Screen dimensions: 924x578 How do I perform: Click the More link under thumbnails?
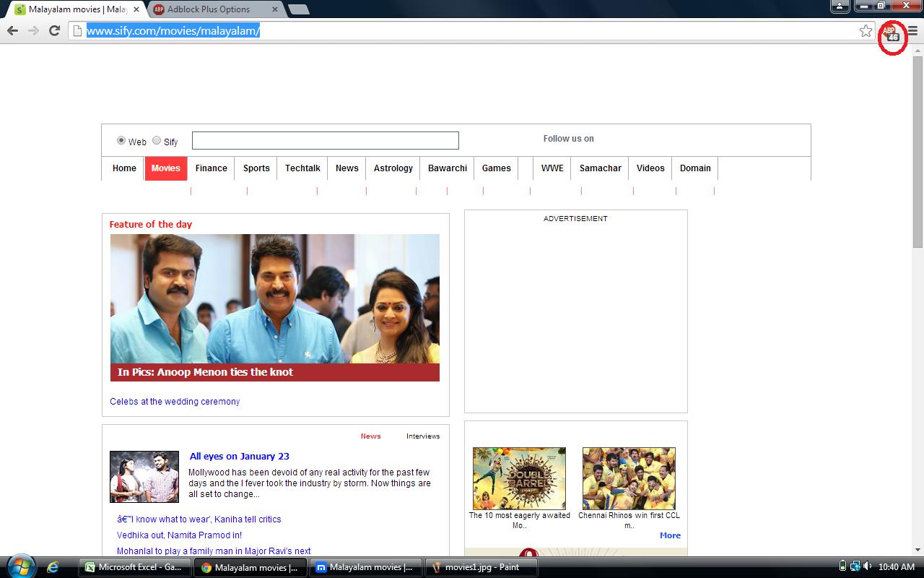671,535
